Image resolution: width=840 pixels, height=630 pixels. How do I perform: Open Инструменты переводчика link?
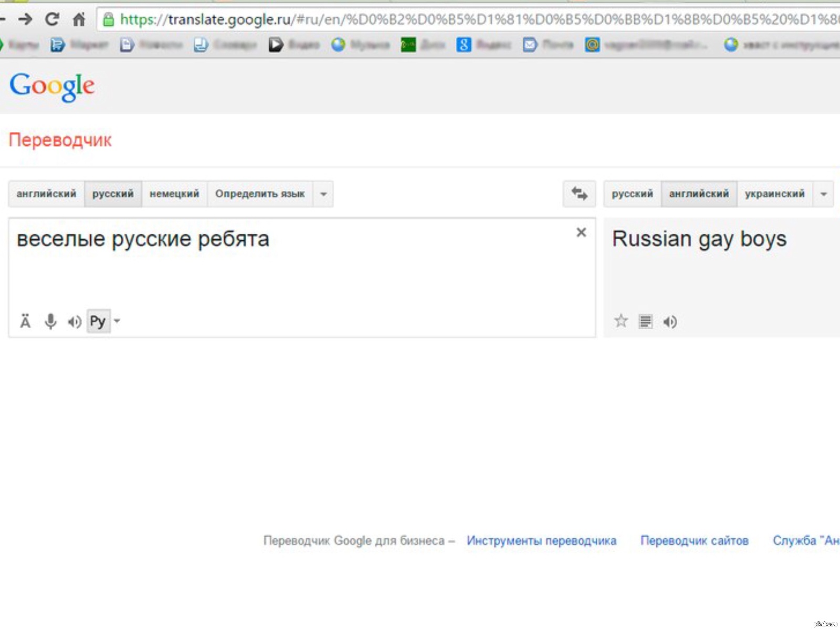pos(541,541)
